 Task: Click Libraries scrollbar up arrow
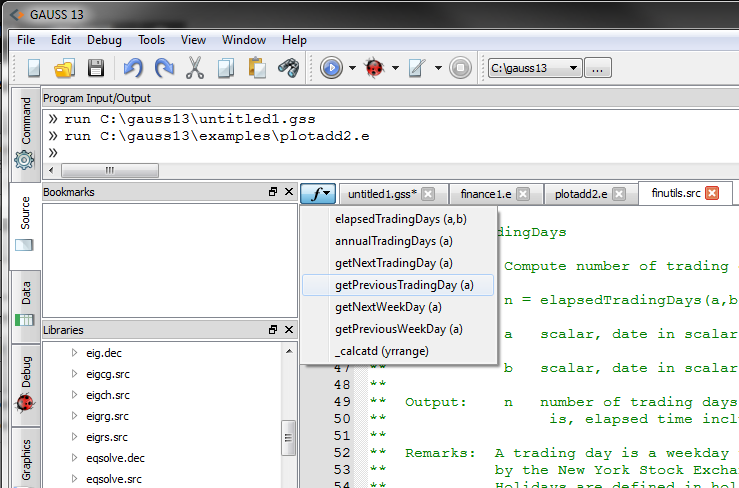[x=289, y=351]
